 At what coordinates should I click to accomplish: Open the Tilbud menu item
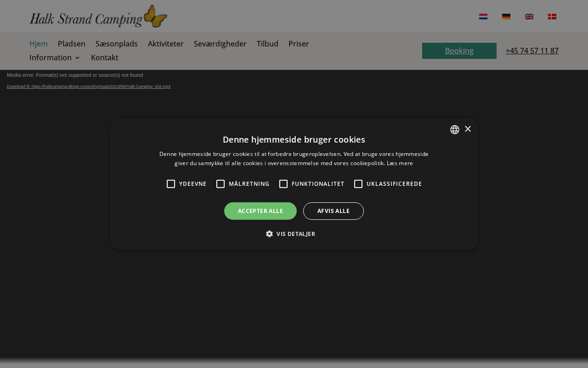[x=267, y=44]
